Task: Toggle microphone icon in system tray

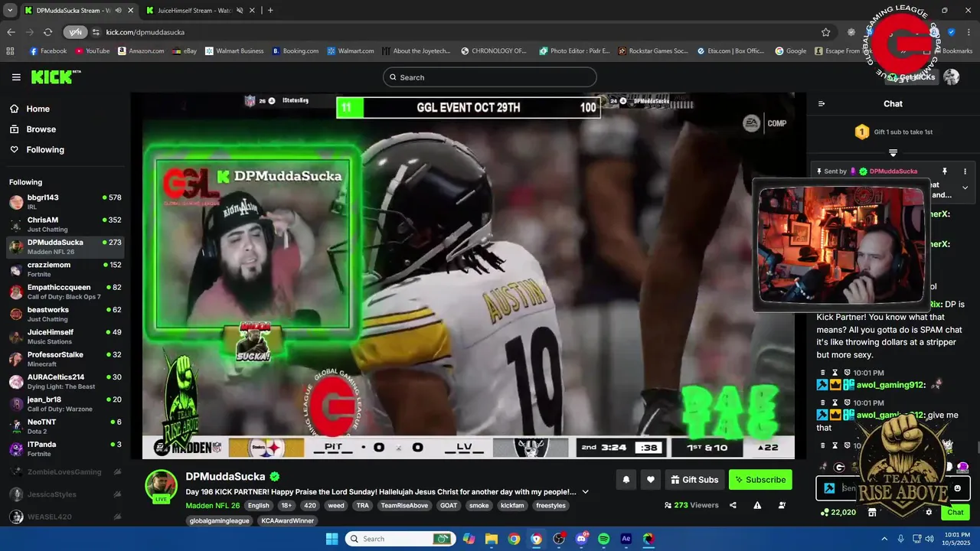Action: (x=900, y=539)
